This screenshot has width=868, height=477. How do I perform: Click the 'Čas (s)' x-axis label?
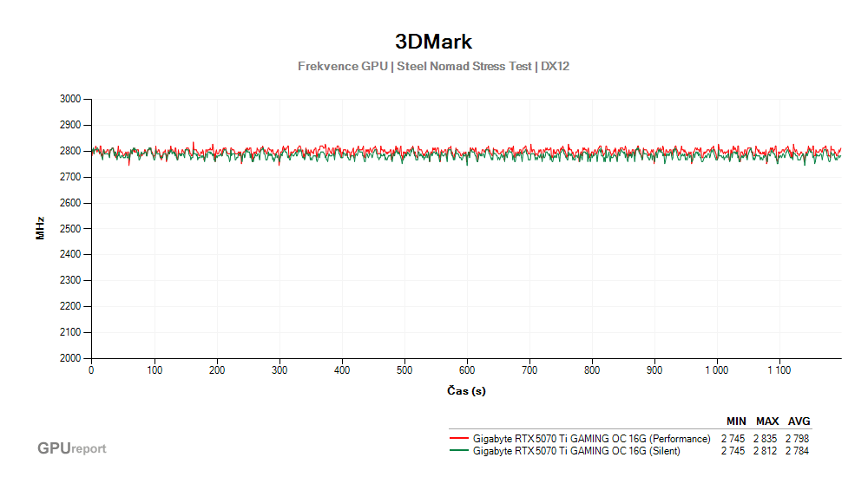point(466,390)
